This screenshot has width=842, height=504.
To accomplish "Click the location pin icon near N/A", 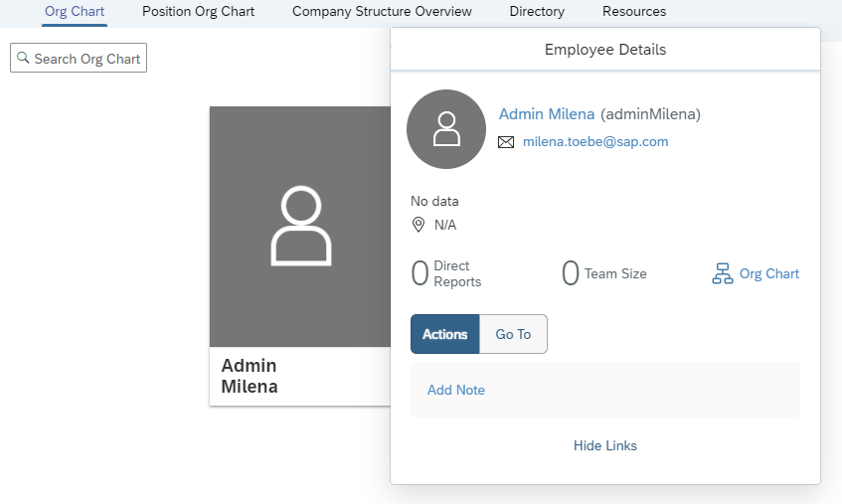I will click(419, 225).
